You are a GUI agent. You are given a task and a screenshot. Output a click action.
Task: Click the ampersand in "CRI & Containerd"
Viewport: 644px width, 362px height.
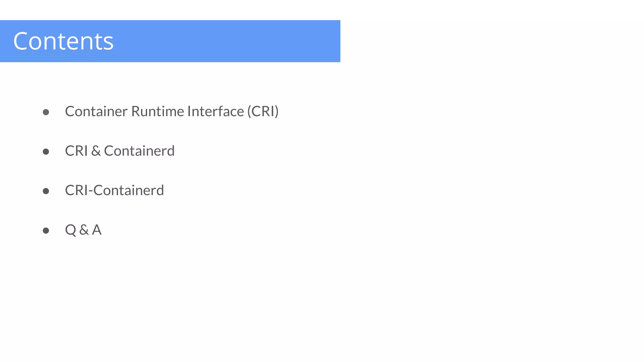(x=96, y=151)
